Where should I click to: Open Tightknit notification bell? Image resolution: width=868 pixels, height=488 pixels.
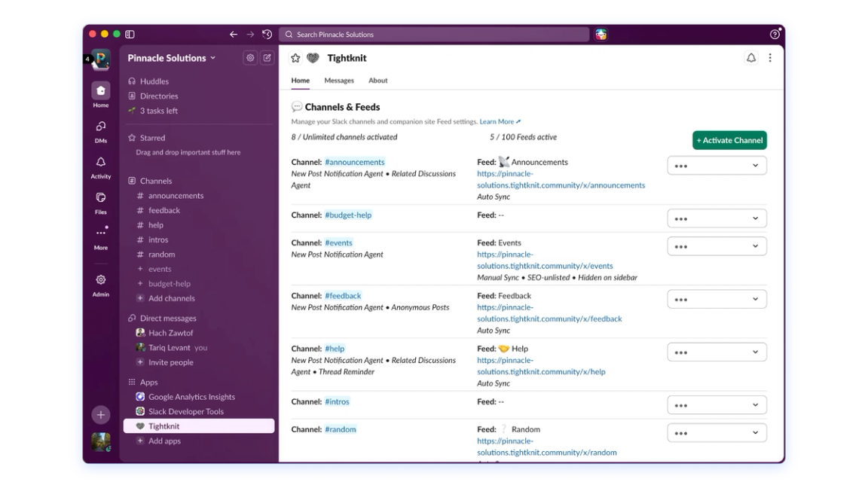click(x=751, y=57)
